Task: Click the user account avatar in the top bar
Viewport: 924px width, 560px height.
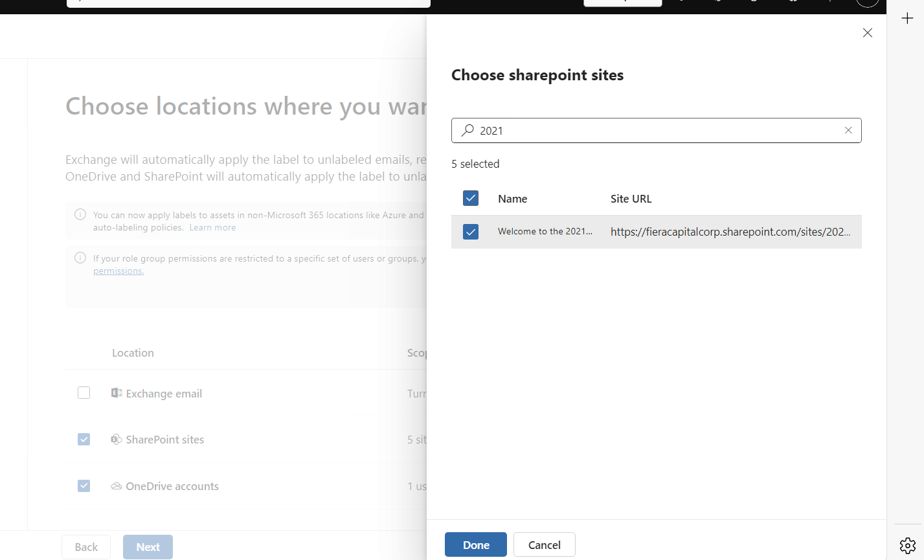Action: point(868,3)
